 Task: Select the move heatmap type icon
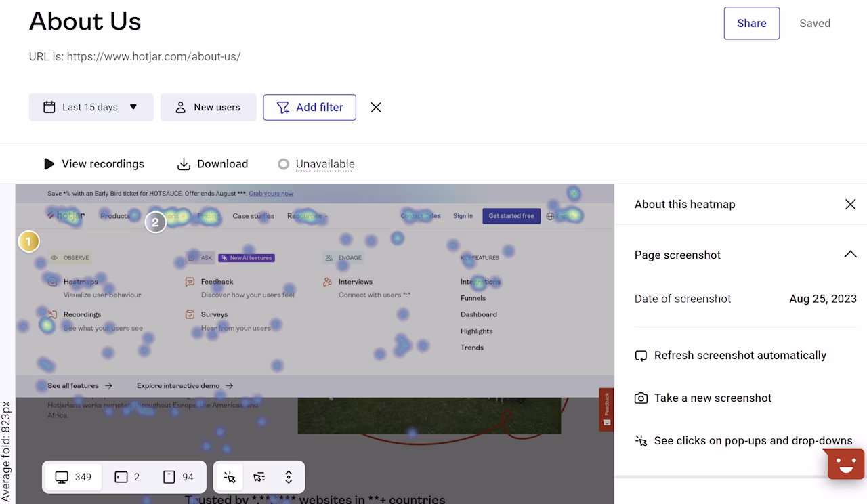click(259, 477)
